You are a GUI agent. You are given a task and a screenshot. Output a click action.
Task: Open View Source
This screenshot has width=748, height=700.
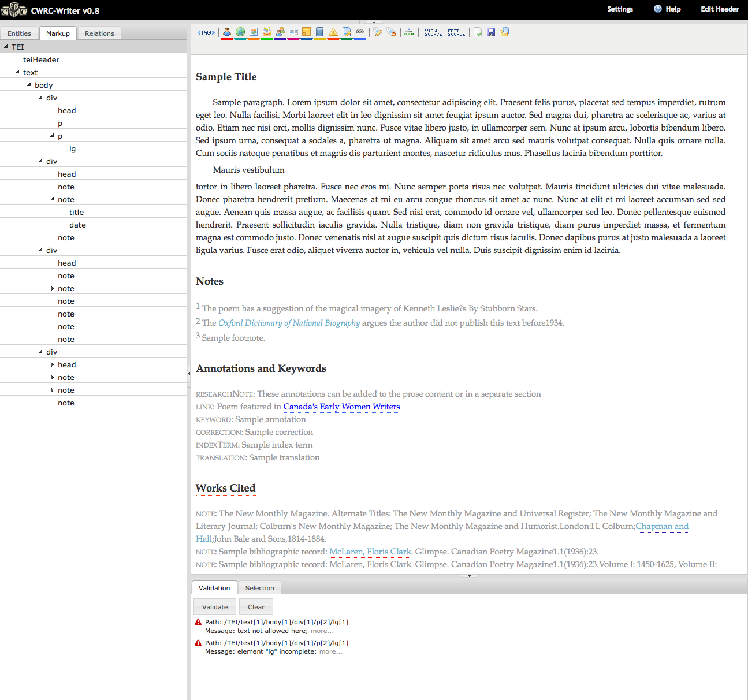[x=433, y=33]
